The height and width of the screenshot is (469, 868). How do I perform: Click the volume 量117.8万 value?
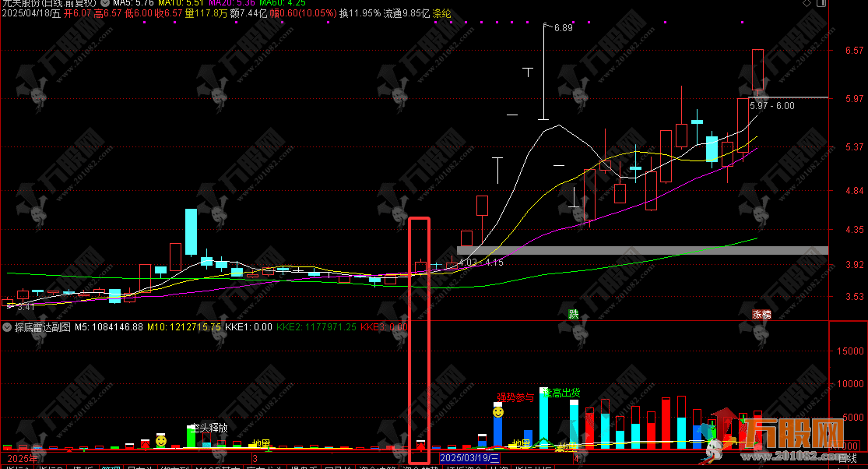pyautogui.click(x=206, y=13)
